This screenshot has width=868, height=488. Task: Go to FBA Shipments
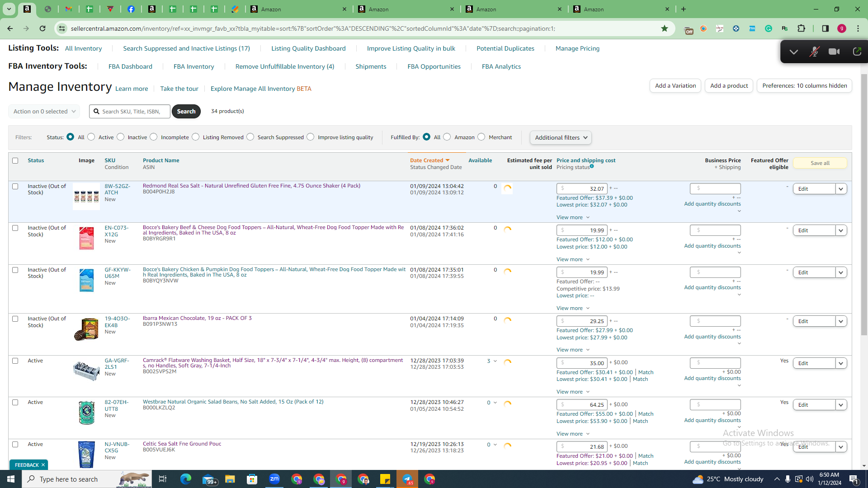[371, 66]
